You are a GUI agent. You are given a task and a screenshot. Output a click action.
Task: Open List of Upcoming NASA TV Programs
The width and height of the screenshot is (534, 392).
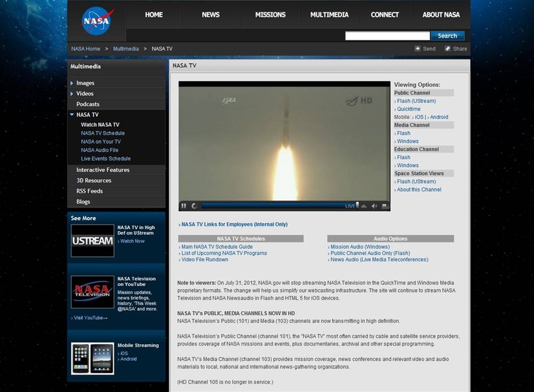coord(224,254)
